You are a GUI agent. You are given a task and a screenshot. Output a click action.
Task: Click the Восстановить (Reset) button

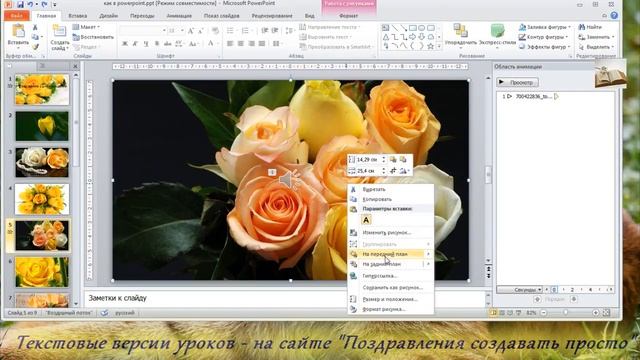[93, 37]
